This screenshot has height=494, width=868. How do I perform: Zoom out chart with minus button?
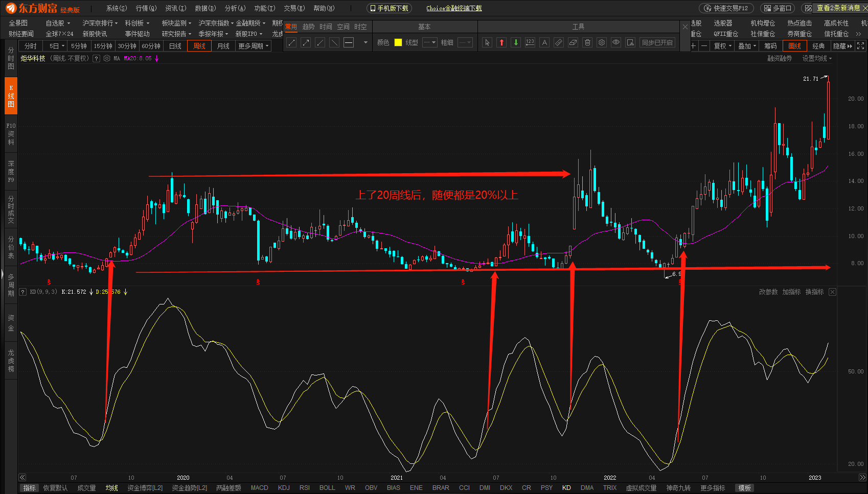point(704,46)
